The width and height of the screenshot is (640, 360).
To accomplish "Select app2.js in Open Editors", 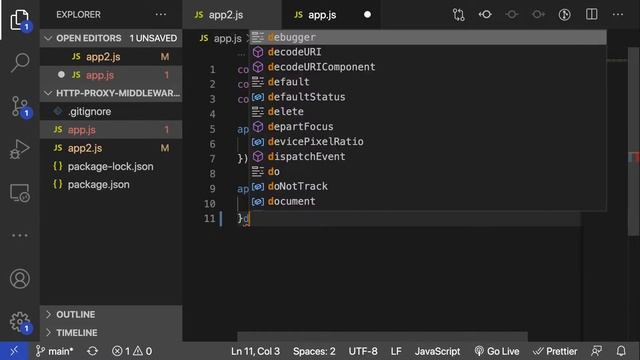I will (111, 57).
